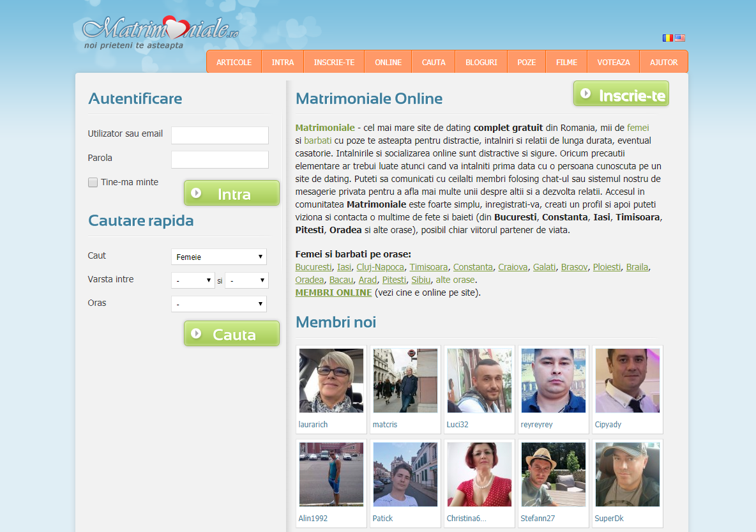
Task: Focus the Utilizator sau email field
Action: tap(220, 135)
